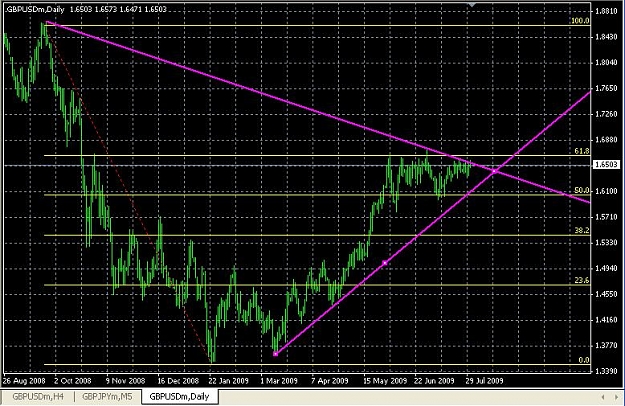Click the current price box 1.6503
The height and width of the screenshot is (406, 625).
pyautogui.click(x=606, y=165)
